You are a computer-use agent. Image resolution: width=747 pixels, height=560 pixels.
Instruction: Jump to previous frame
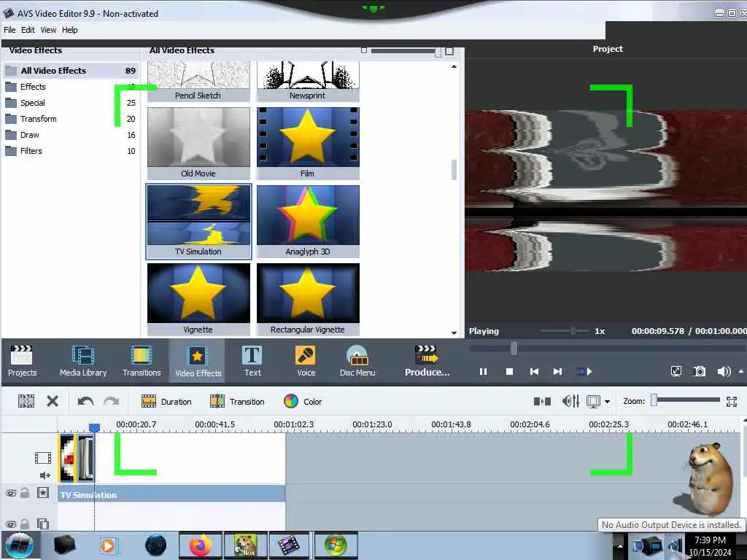click(x=534, y=371)
